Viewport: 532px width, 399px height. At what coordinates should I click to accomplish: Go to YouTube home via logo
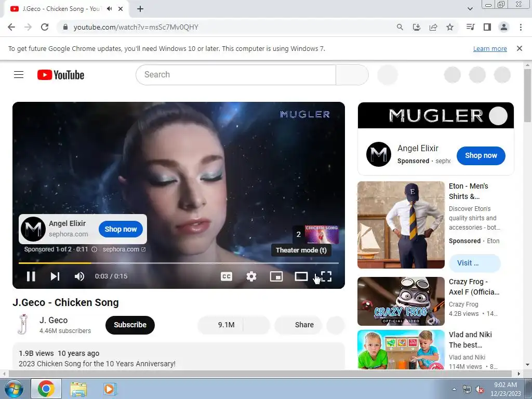pyautogui.click(x=61, y=75)
